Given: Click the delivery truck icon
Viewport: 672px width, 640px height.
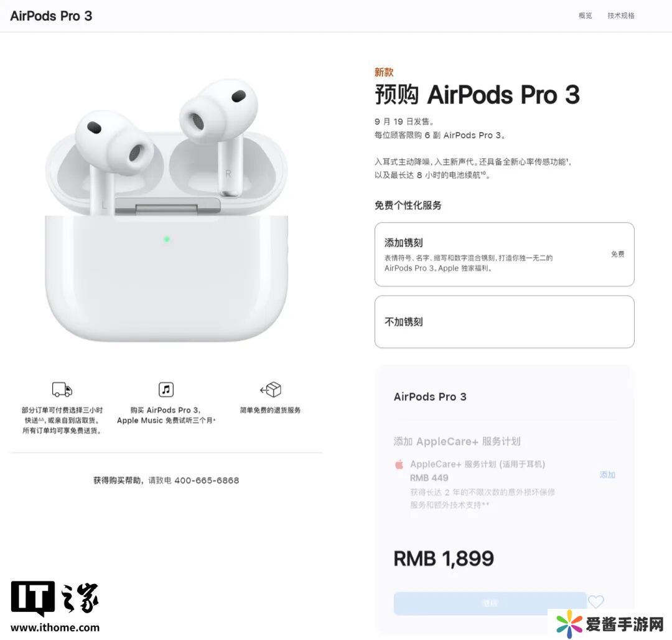Looking at the screenshot, I should pyautogui.click(x=62, y=389).
